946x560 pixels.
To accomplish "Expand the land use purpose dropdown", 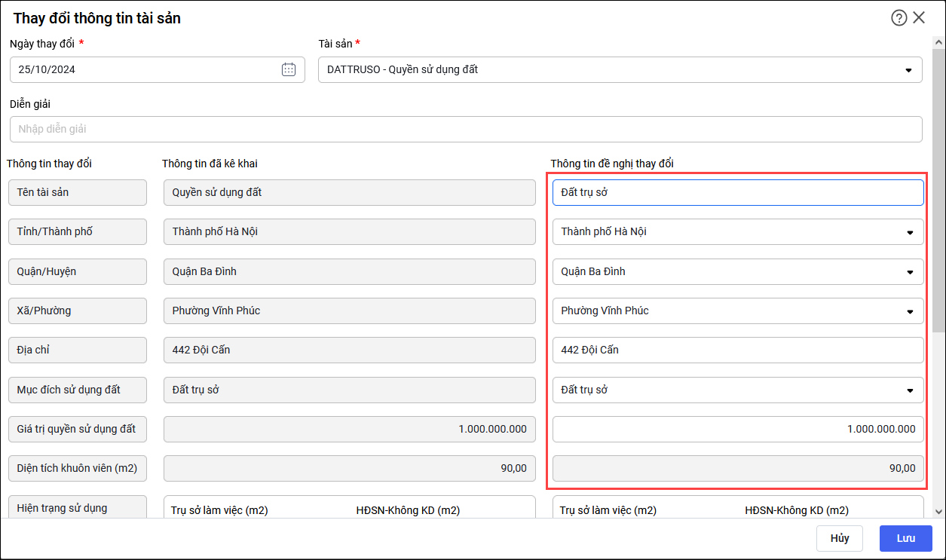I will click(x=910, y=390).
